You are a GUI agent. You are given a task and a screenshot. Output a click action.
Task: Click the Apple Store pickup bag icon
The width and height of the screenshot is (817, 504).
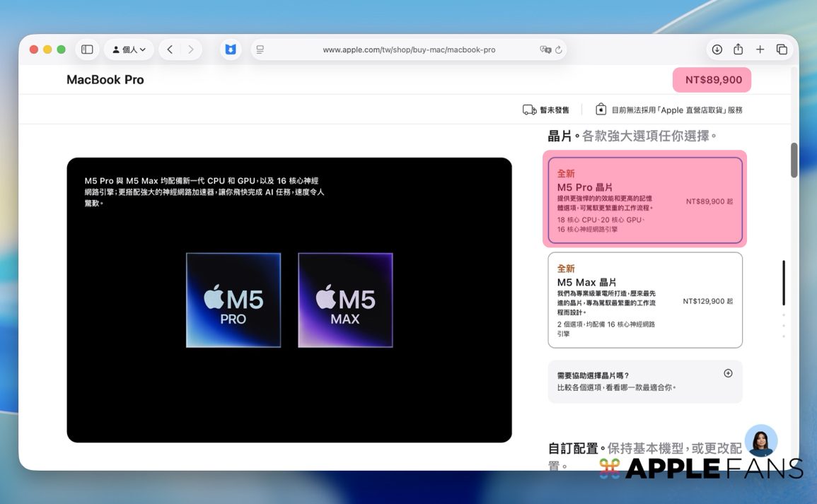click(x=601, y=110)
